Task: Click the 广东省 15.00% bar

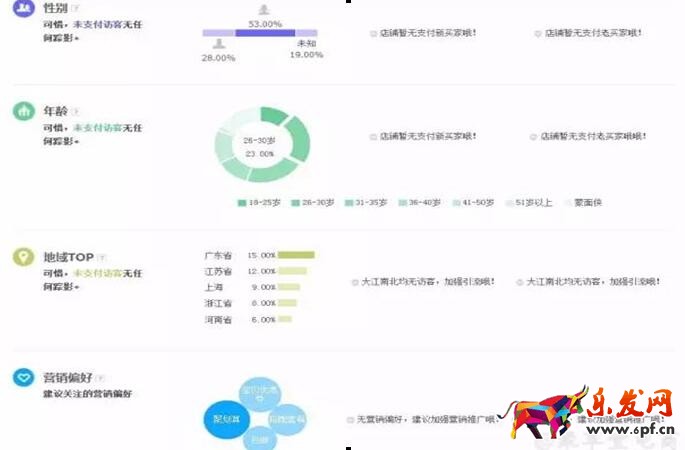Action: point(296,255)
